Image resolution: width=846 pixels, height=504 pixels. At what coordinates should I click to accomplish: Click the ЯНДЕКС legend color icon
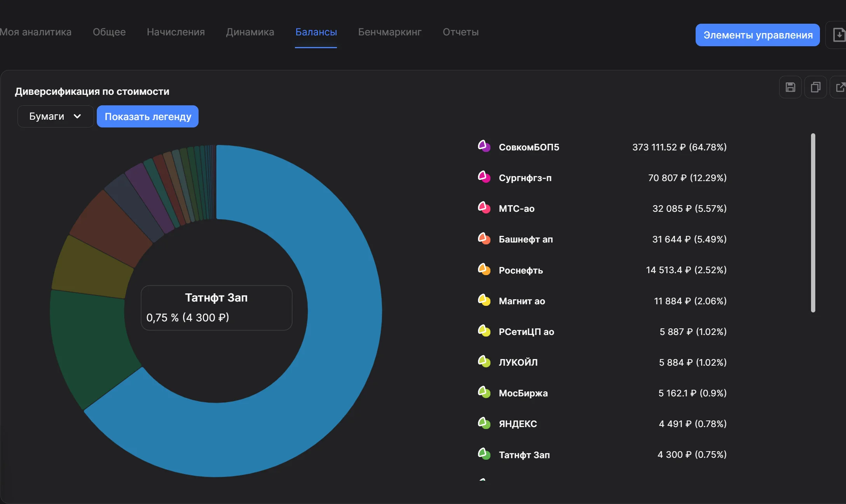click(x=484, y=423)
